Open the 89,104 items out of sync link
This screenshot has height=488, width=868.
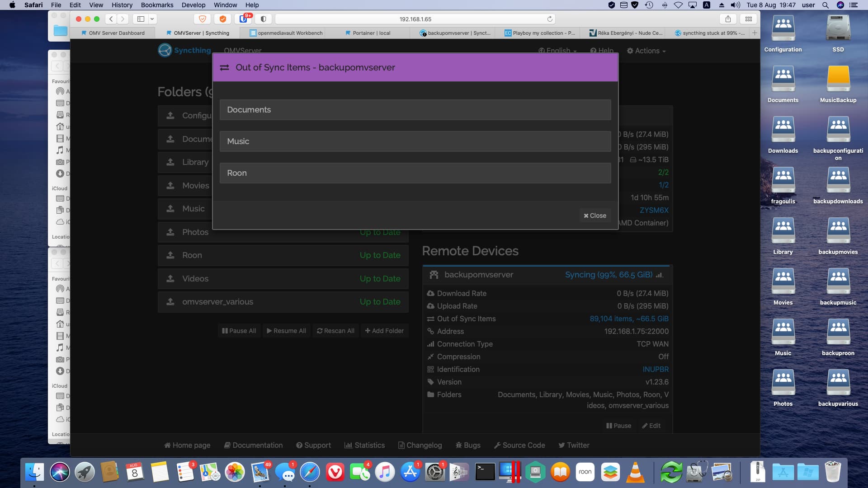(x=629, y=319)
